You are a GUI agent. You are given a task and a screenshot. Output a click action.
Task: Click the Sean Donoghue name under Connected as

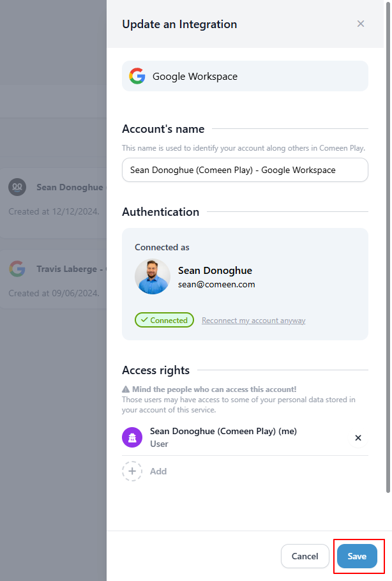[215, 271]
